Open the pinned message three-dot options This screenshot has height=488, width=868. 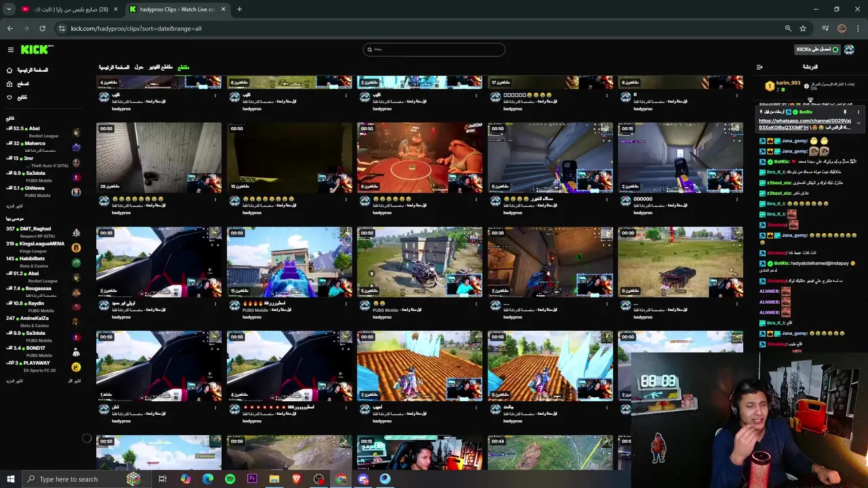click(859, 112)
